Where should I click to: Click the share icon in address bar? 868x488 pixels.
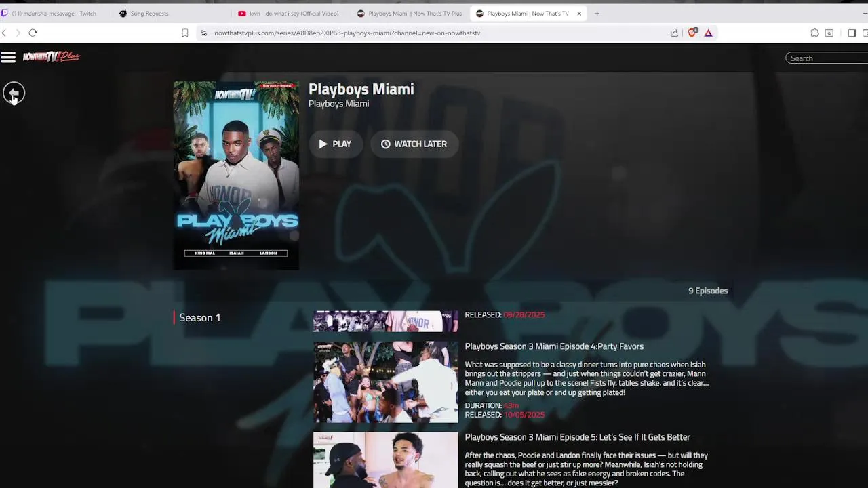click(674, 33)
